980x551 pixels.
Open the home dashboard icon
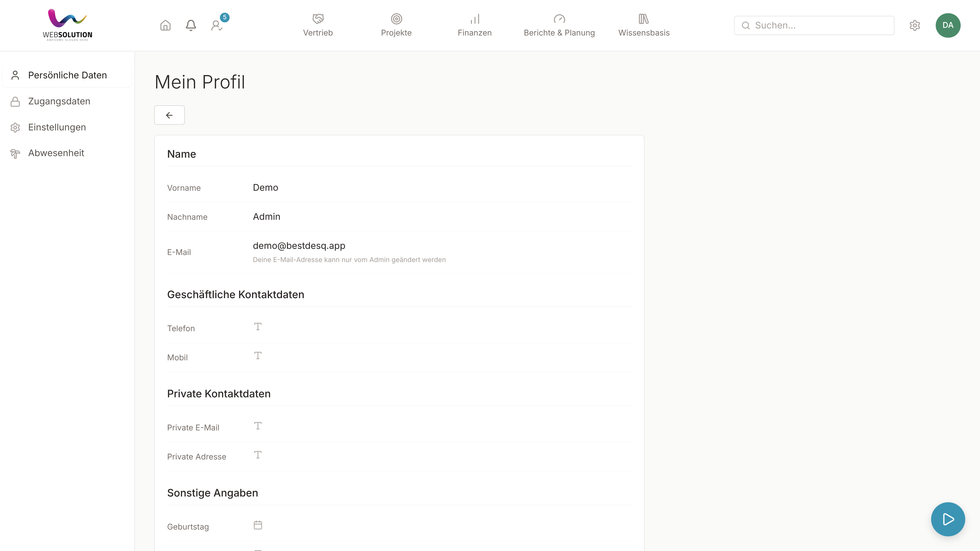coord(165,25)
